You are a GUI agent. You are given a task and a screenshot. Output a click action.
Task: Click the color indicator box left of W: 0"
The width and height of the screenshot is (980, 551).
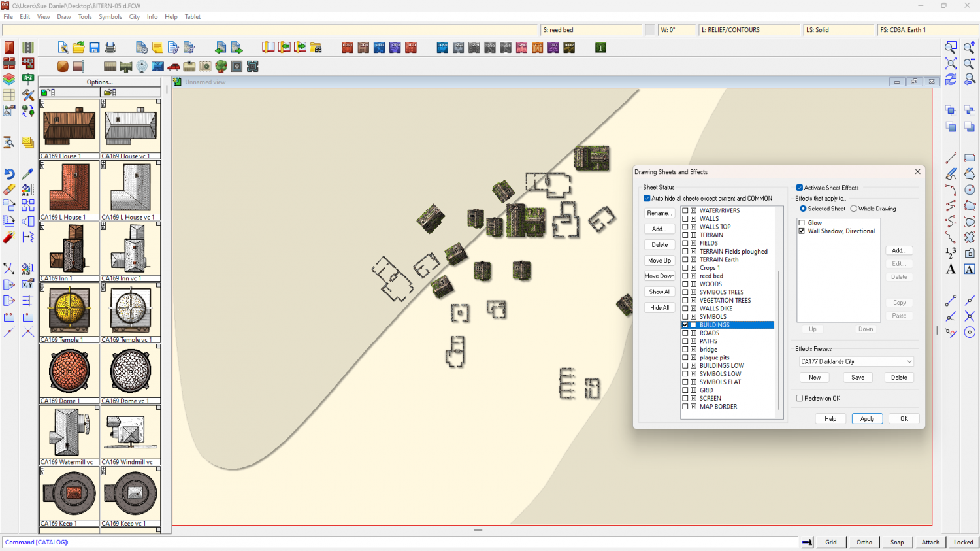pyautogui.click(x=649, y=30)
